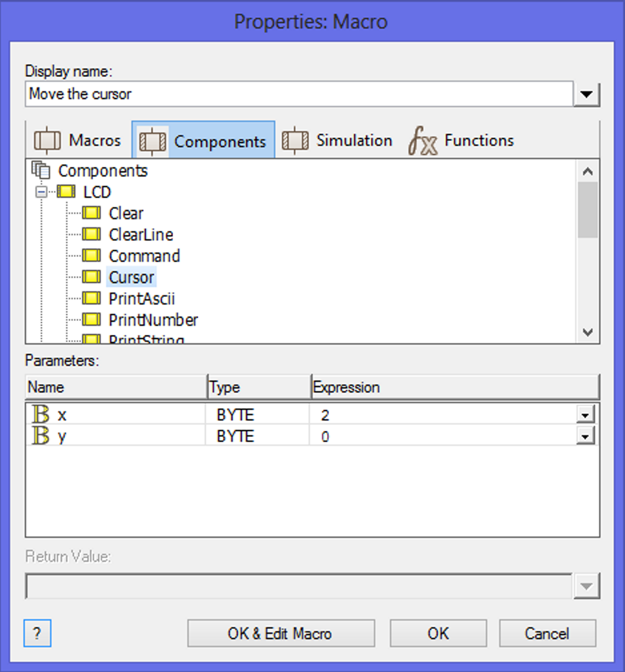Viewport: 625px width, 672px height.
Task: Click the byte icon for parameter x
Action: pyautogui.click(x=40, y=414)
